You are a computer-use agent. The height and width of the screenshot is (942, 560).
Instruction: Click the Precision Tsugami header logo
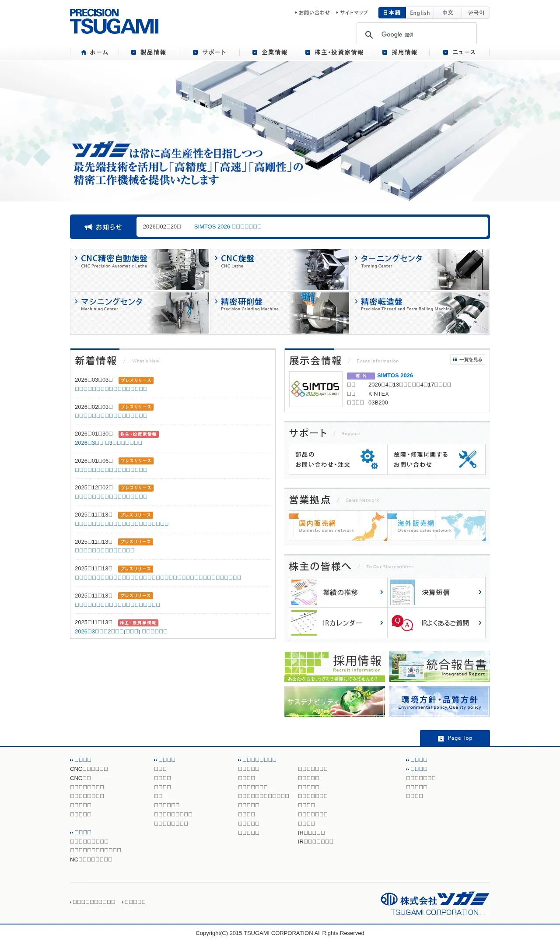pyautogui.click(x=114, y=21)
